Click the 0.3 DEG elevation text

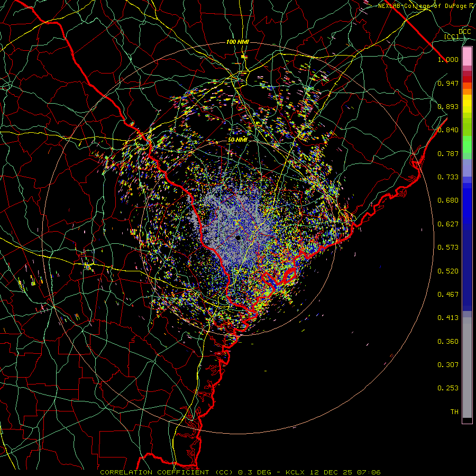pos(256,472)
